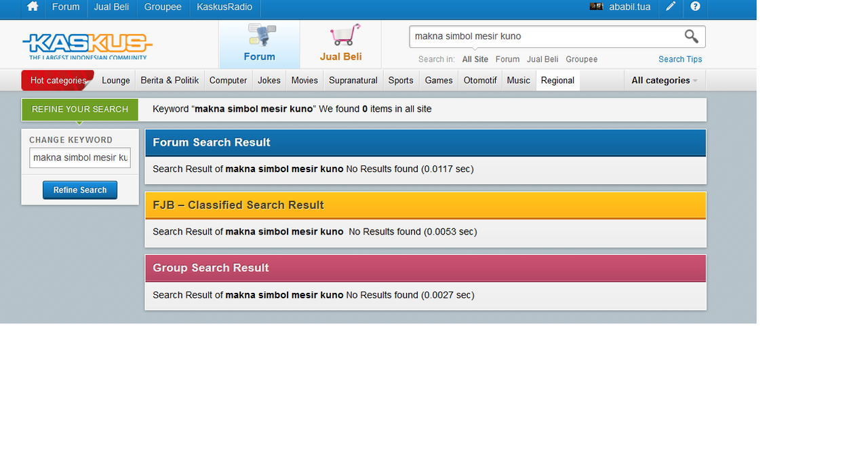Select the Berita & Politik category
Image resolution: width=868 pixels, height=463 pixels.
click(170, 81)
